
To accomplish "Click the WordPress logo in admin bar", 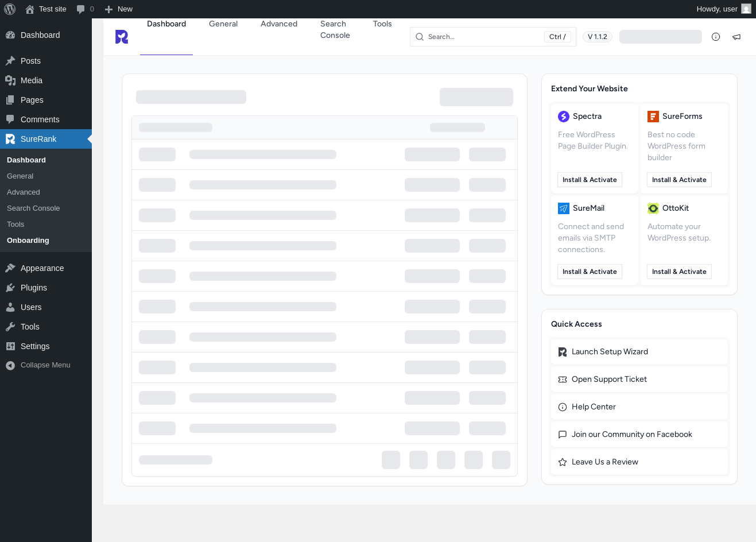I will pyautogui.click(x=10, y=9).
